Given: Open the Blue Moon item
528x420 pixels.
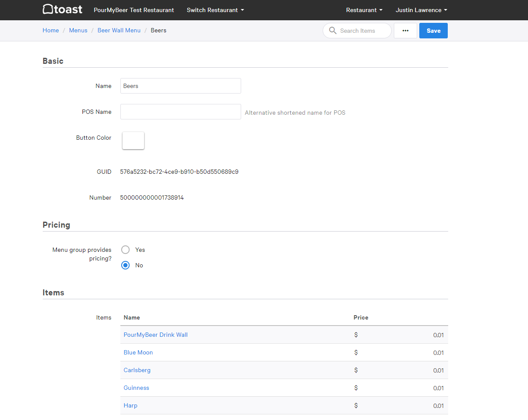Looking at the screenshot, I should [x=138, y=352].
